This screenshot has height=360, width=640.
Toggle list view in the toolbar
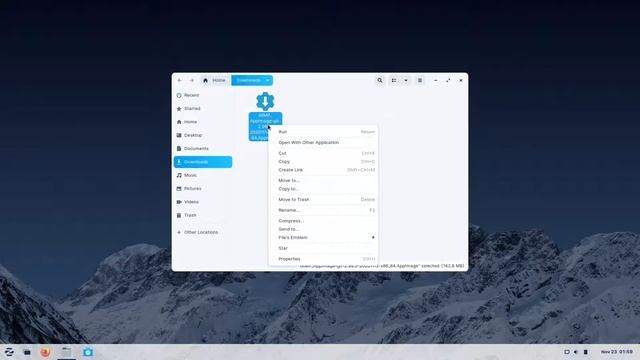(x=394, y=80)
